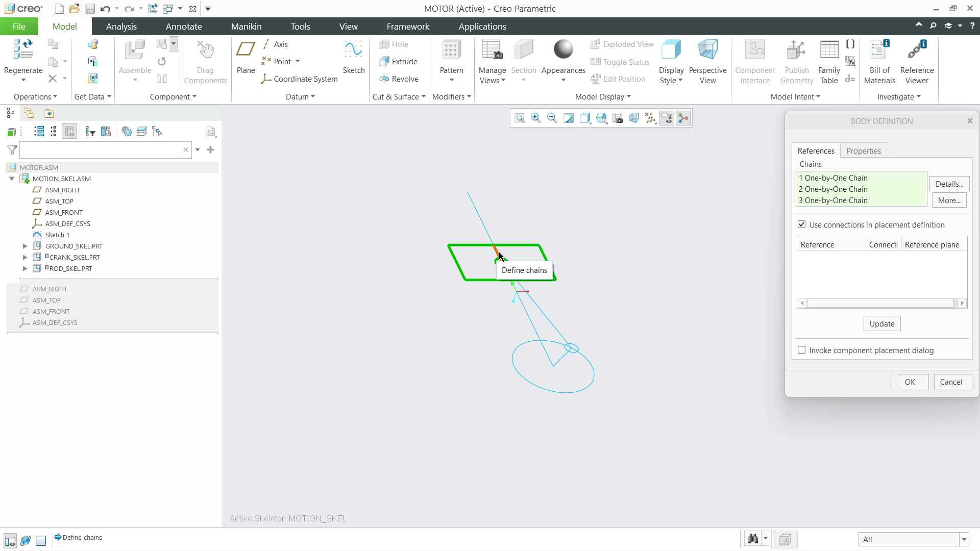This screenshot has height=551, width=980.
Task: Expand GROUND_SKEL.PRT in the model tree
Action: (24, 245)
